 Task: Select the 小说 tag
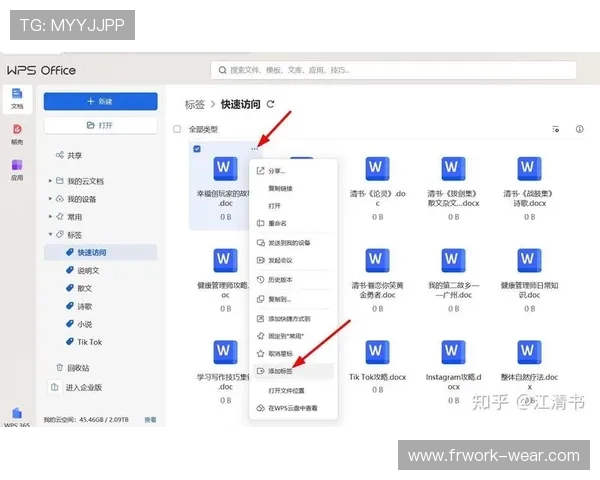click(79, 324)
